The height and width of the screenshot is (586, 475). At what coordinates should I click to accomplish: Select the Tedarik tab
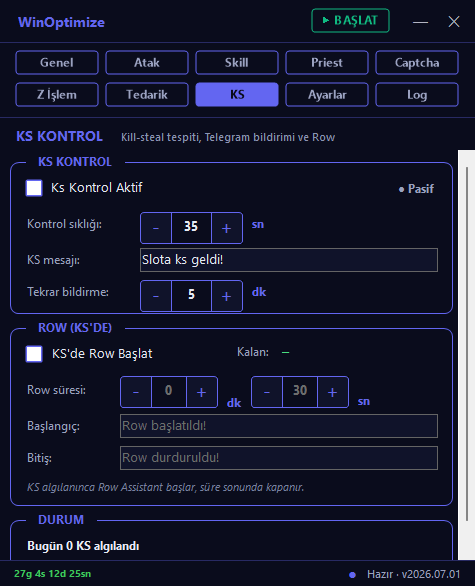147,95
